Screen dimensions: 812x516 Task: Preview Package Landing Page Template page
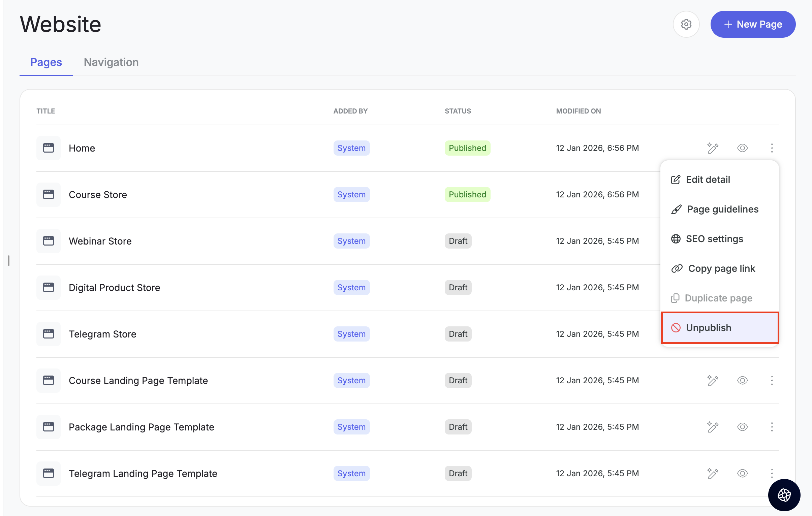[742, 427]
